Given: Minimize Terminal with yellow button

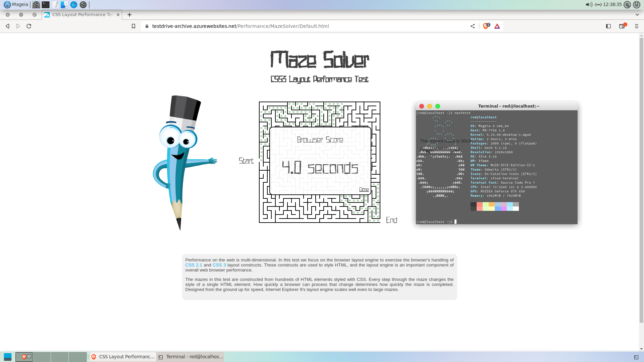Looking at the screenshot, I should coord(430,106).
